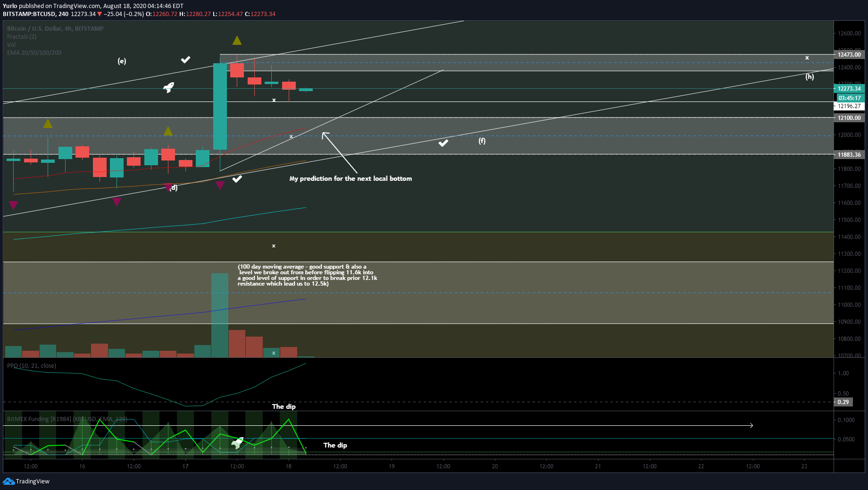The width and height of the screenshot is (868, 490).
Task: Click the olive up-fractal triangle above the 12473 high
Action: coord(237,41)
